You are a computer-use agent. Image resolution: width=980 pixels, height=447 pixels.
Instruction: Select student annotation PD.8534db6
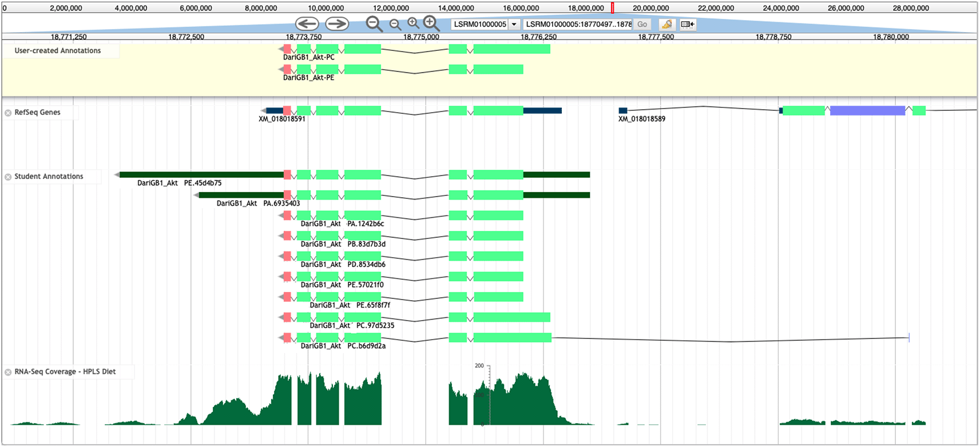[x=343, y=265]
